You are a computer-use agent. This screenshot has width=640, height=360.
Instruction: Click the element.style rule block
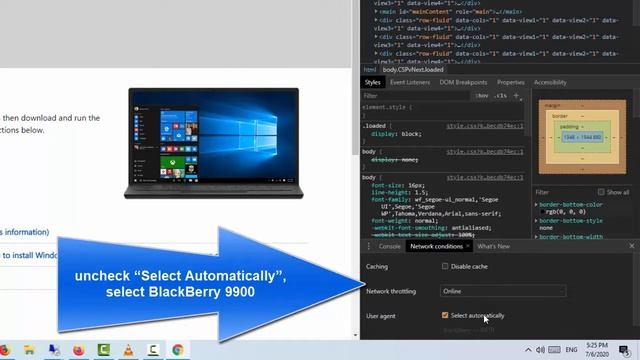pyautogui.click(x=443, y=111)
